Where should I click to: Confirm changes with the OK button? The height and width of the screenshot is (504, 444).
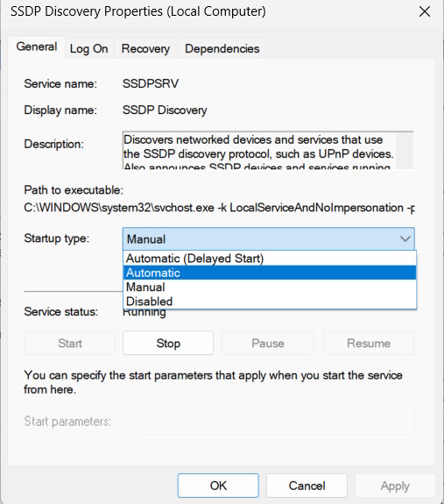[x=218, y=486]
